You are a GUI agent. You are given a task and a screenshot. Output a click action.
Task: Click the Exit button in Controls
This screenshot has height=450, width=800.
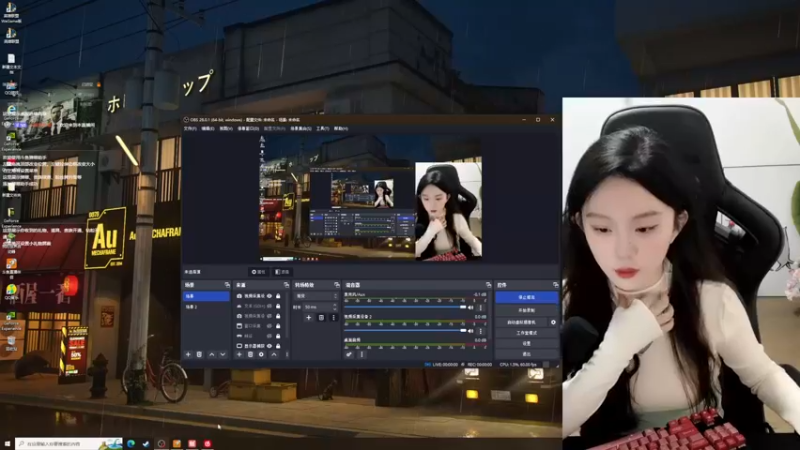pos(527,354)
